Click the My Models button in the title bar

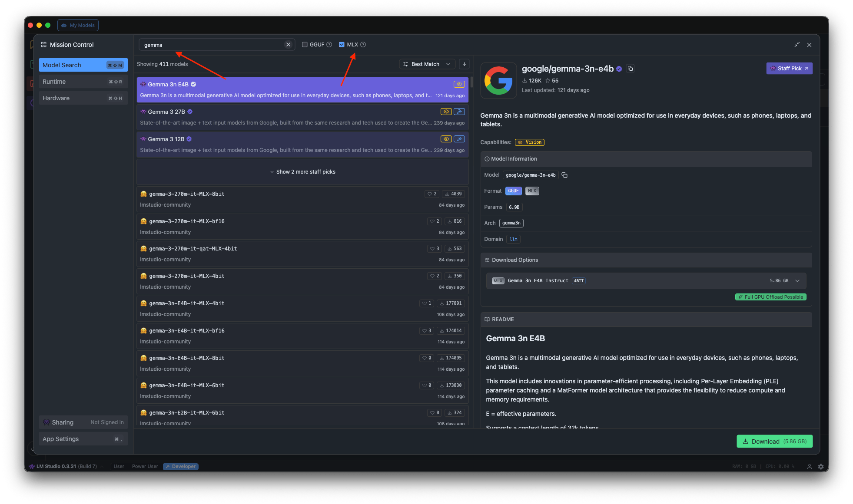pos(78,25)
